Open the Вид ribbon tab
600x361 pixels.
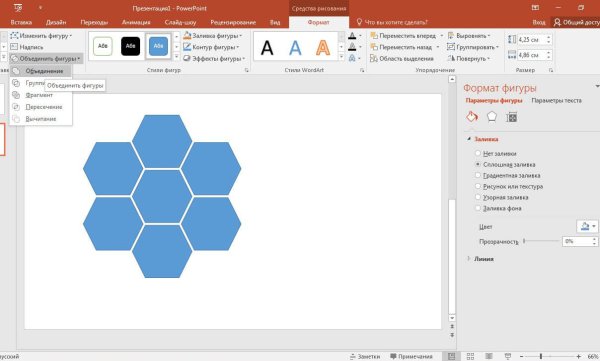(x=275, y=22)
